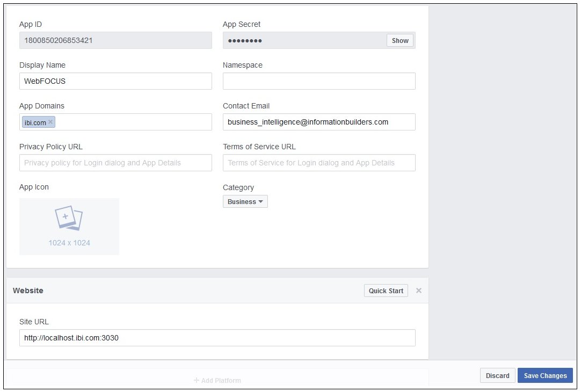The width and height of the screenshot is (581, 392).
Task: Click the 1024 x 1024 size text
Action: point(69,243)
